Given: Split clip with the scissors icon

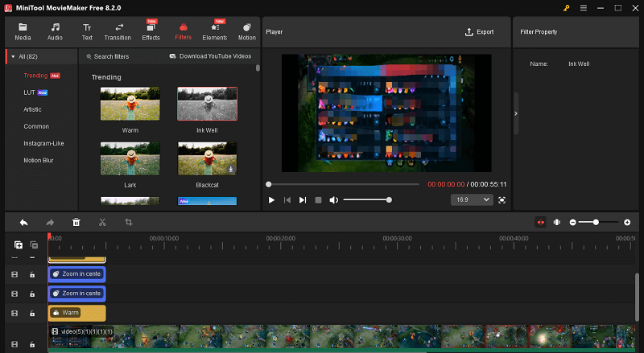Looking at the screenshot, I should click(x=102, y=222).
